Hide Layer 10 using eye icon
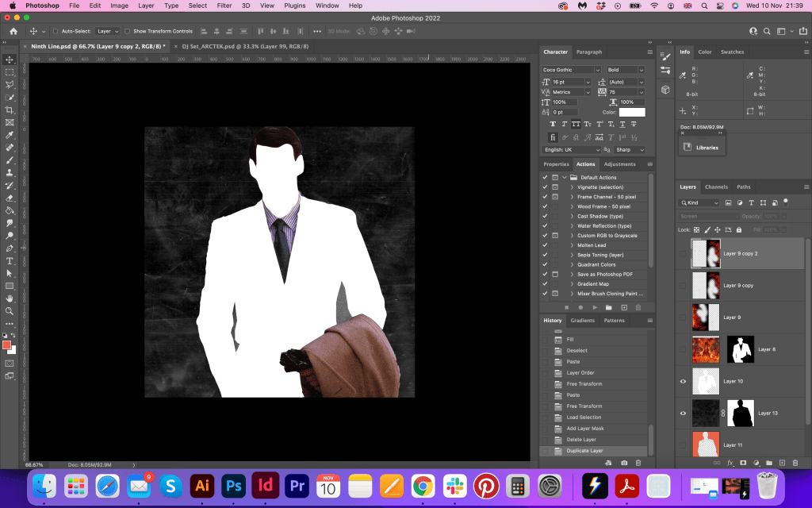The height and width of the screenshot is (508, 812). tap(683, 381)
